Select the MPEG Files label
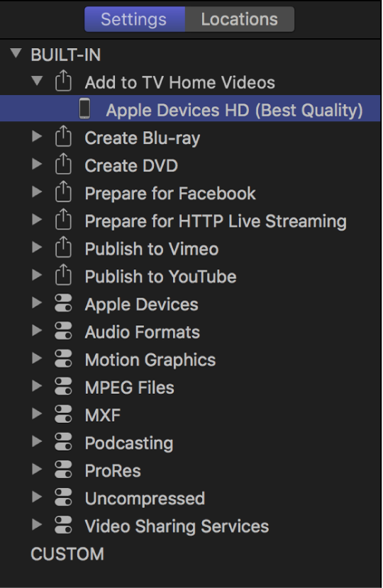 [130, 388]
